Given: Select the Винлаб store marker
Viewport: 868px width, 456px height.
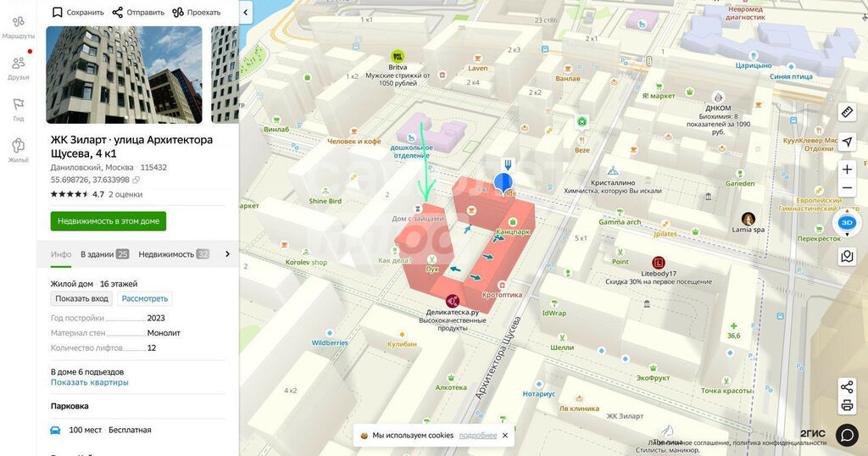Looking at the screenshot, I should click(276, 120).
